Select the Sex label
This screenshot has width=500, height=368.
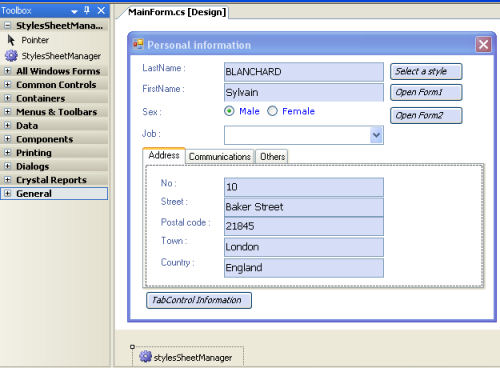coord(152,112)
